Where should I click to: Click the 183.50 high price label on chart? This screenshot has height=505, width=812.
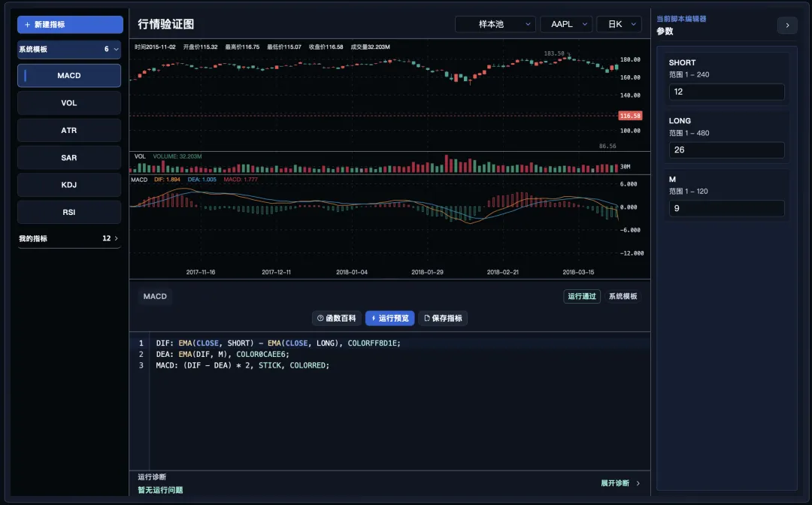[x=554, y=53]
